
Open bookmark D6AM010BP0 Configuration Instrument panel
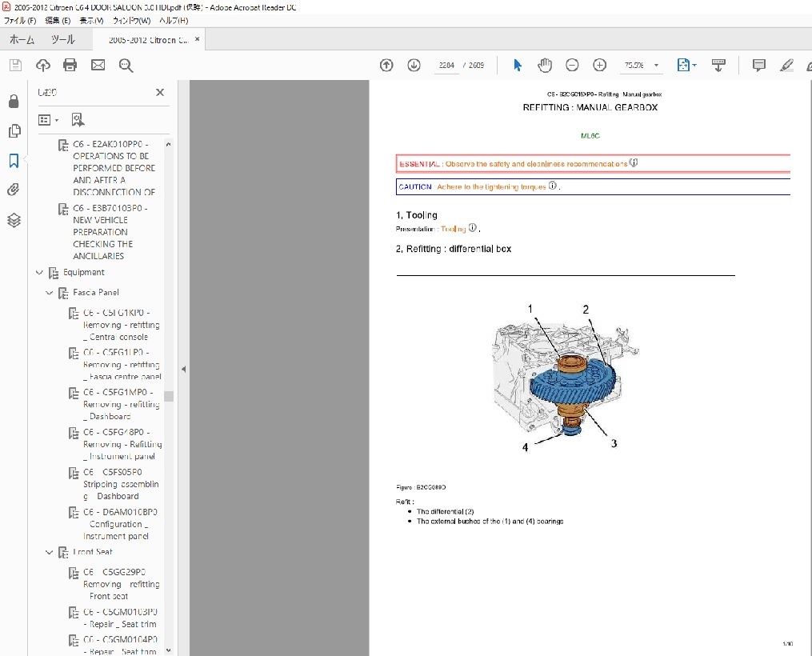(x=120, y=524)
